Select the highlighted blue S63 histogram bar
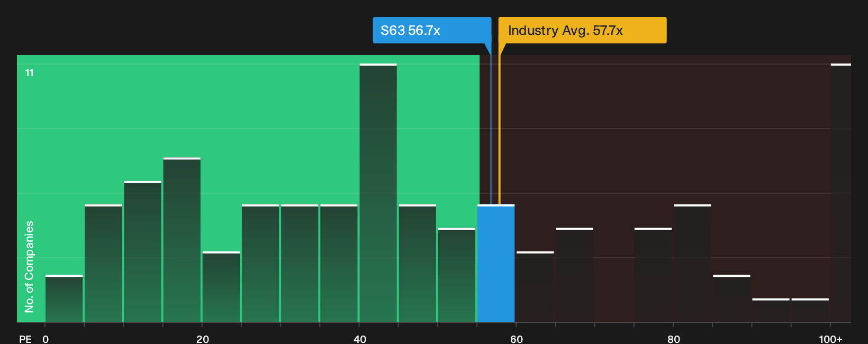 tap(496, 263)
